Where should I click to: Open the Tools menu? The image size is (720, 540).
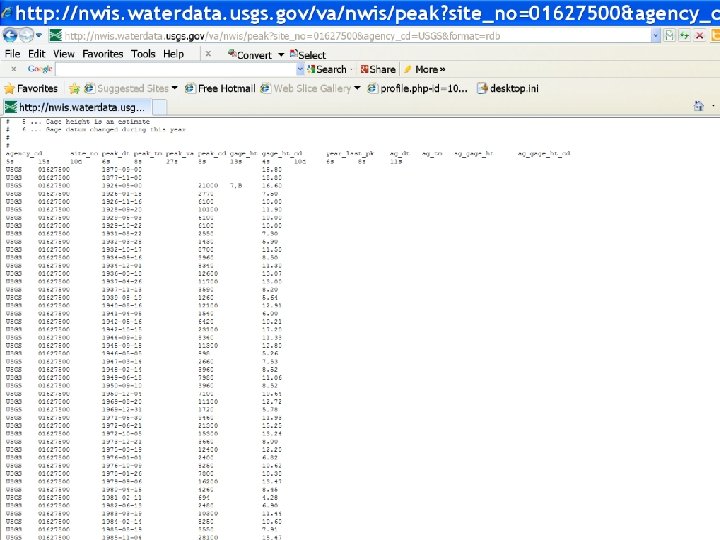(x=143, y=54)
